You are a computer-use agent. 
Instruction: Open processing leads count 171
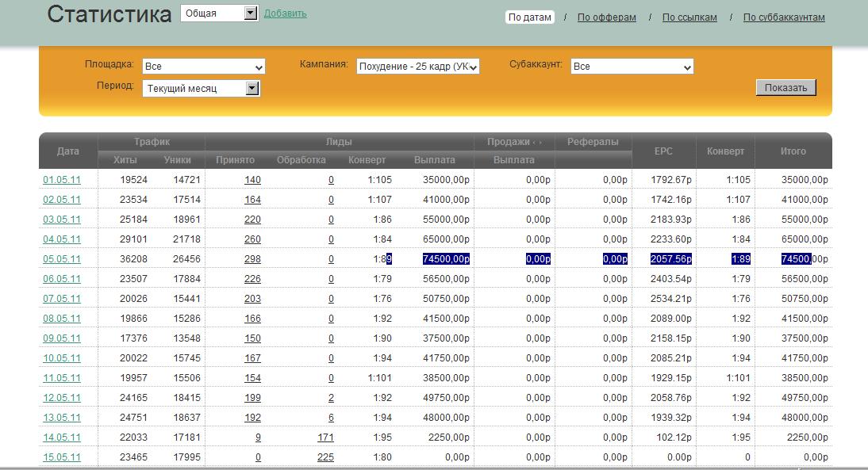pos(325,438)
